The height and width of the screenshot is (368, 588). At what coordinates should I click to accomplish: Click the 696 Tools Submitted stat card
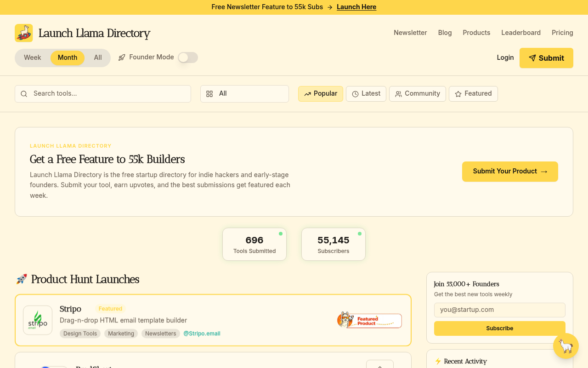click(x=254, y=244)
